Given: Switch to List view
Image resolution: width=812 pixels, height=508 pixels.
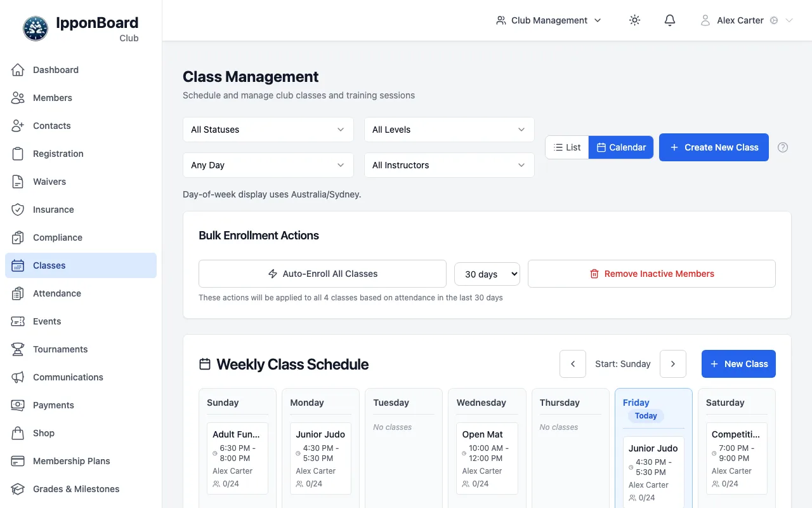Looking at the screenshot, I should 567,147.
